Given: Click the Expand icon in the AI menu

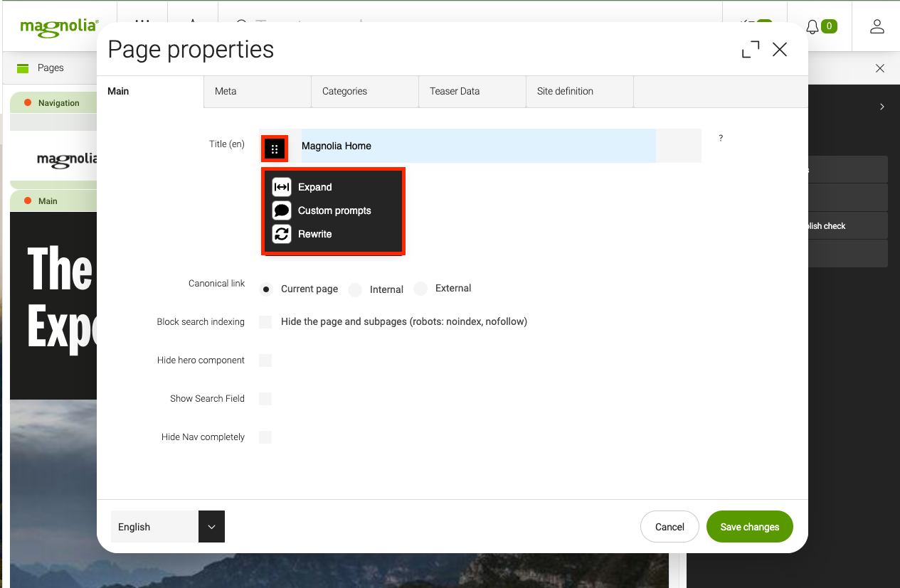Looking at the screenshot, I should [x=282, y=187].
